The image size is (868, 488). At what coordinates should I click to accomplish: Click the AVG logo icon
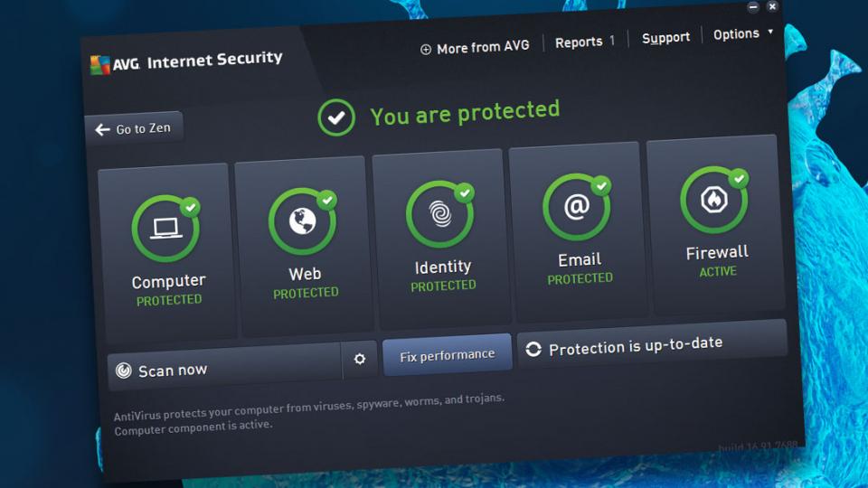click(100, 65)
